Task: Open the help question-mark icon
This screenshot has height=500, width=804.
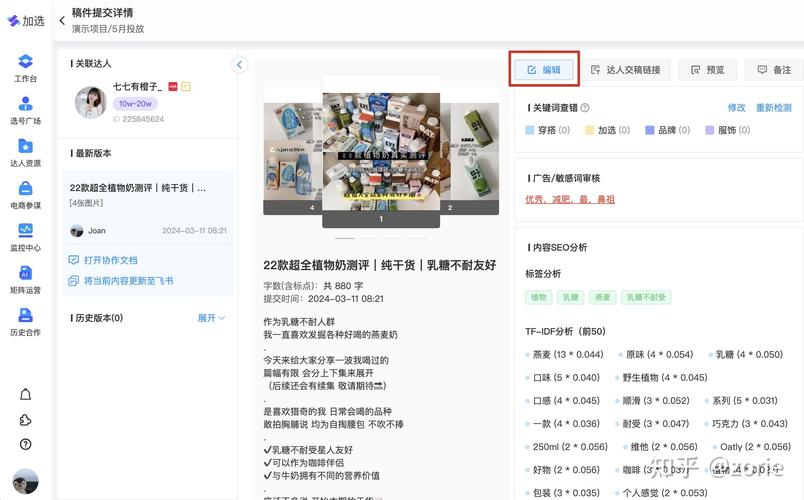Action: point(26,445)
